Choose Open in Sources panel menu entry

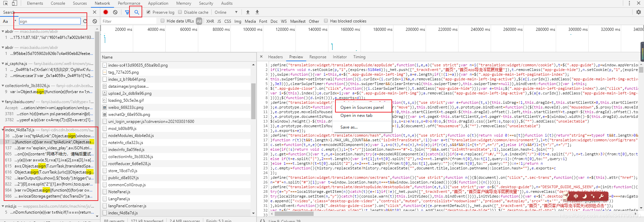tap(362, 107)
